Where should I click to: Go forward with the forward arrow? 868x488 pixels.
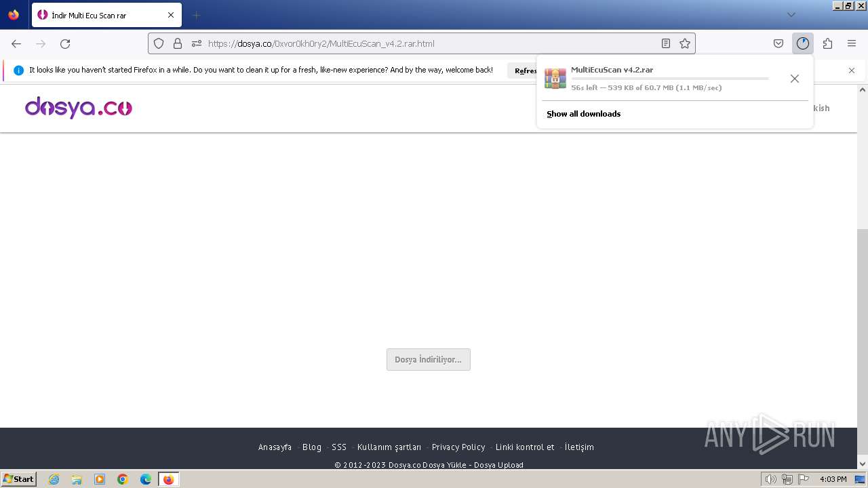point(41,43)
